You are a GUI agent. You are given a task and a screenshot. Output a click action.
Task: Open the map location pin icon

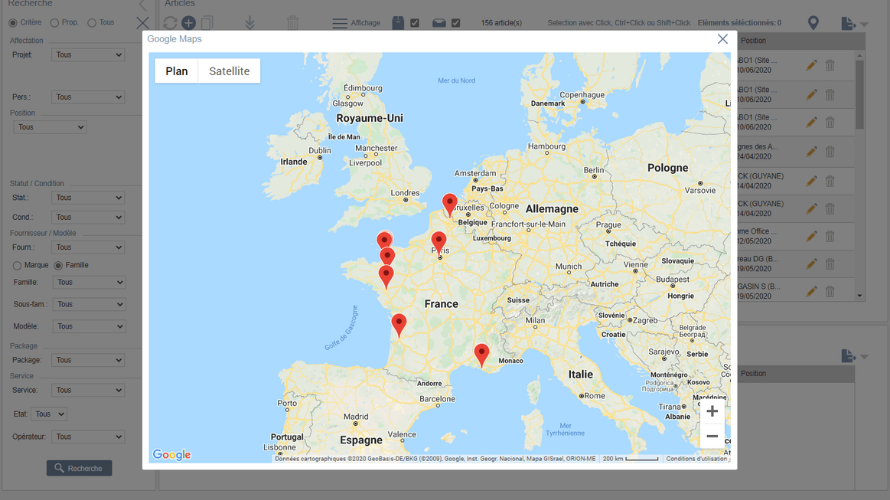click(813, 23)
